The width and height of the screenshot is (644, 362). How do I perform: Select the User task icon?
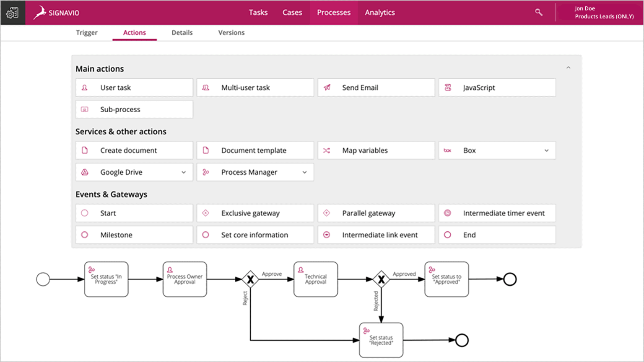pos(85,88)
